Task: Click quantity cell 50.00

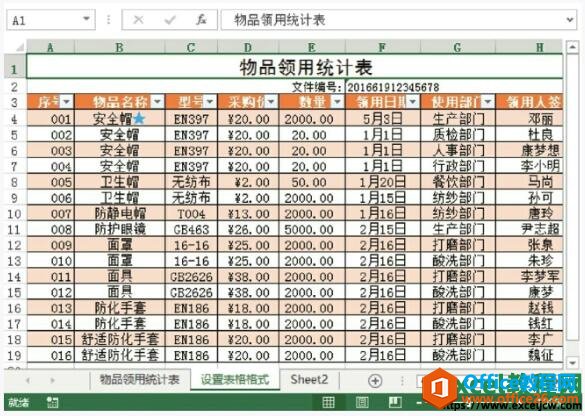Action: 312,182
